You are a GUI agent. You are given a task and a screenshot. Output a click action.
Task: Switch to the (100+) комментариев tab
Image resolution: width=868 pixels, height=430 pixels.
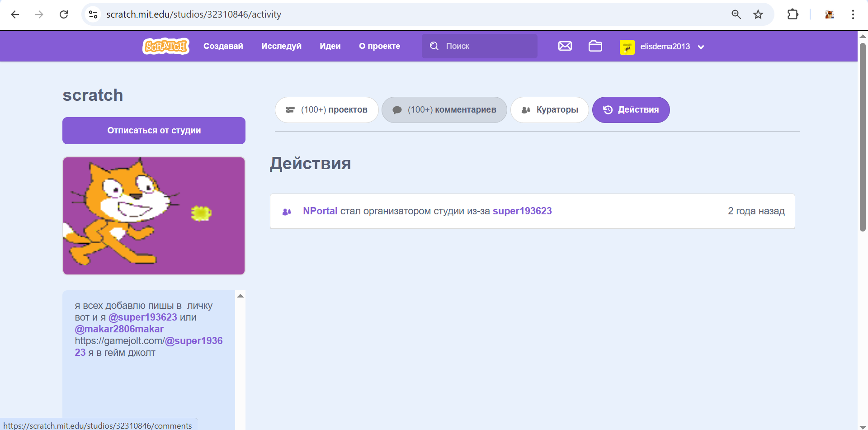pos(444,110)
